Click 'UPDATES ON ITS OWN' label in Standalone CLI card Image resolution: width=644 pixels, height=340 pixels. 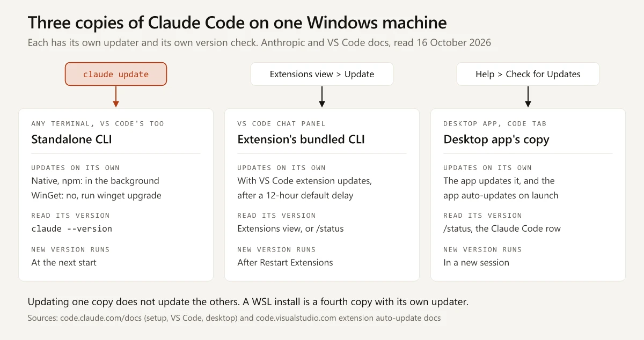tap(75, 167)
